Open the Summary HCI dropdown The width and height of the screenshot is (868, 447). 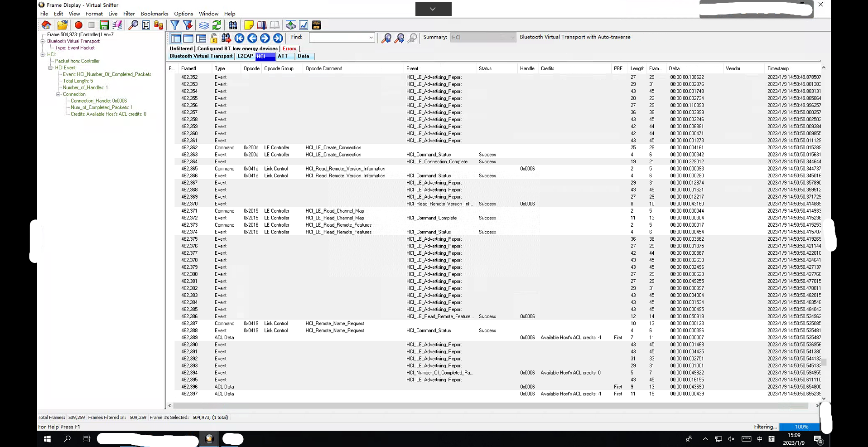coord(513,38)
